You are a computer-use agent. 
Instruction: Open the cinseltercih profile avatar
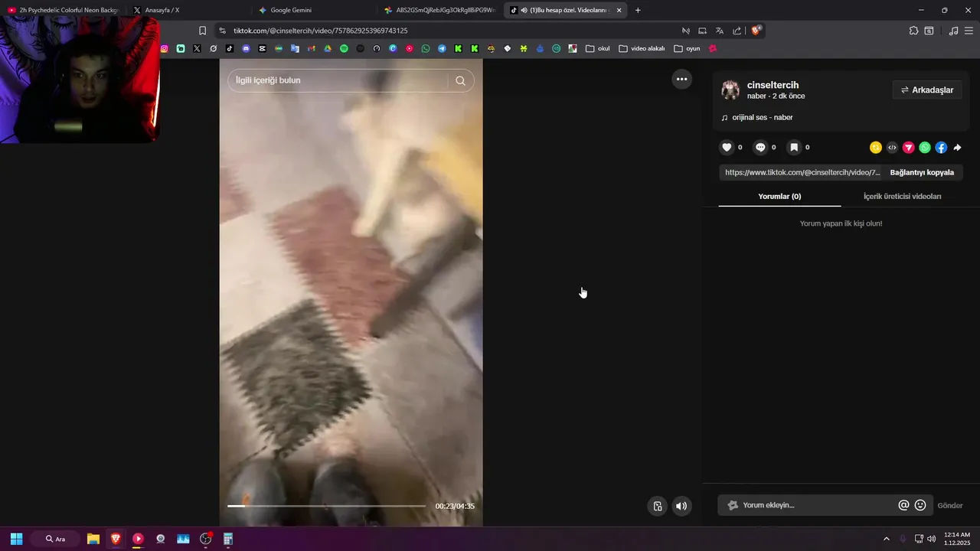(x=730, y=90)
